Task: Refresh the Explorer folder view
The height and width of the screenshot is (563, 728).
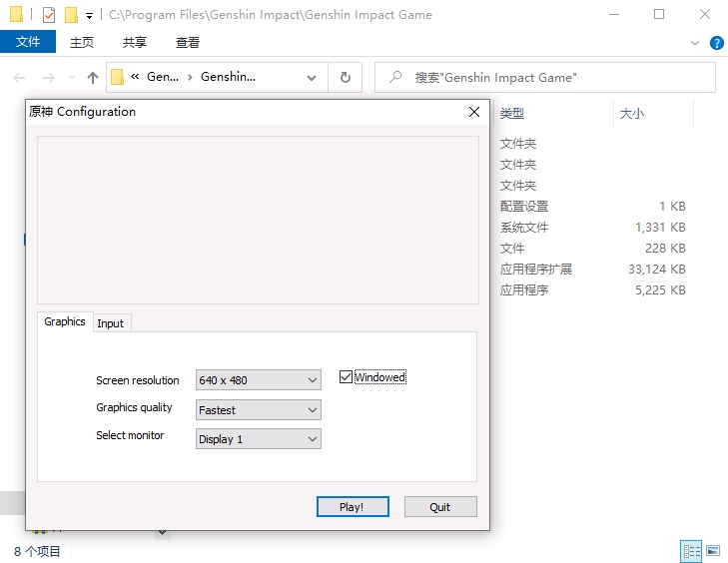Action: (x=345, y=77)
